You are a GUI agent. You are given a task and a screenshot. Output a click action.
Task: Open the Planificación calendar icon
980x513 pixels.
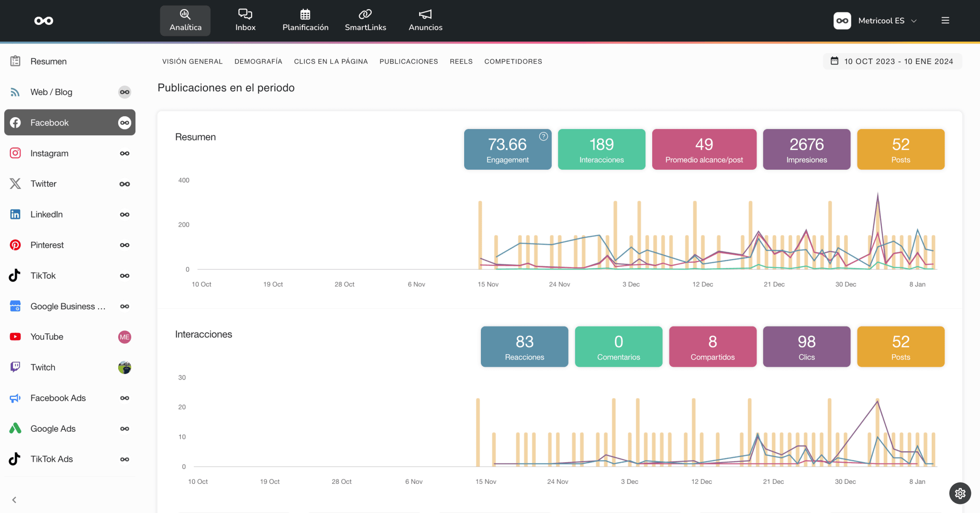pos(305,14)
